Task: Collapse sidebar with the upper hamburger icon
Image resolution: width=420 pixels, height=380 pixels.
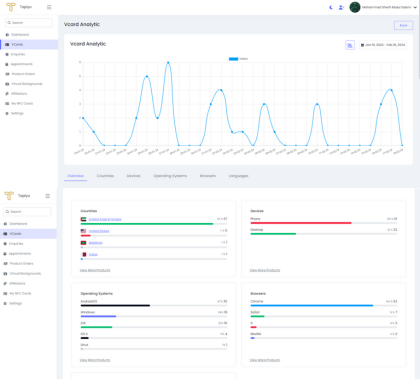Action: [x=49, y=7]
